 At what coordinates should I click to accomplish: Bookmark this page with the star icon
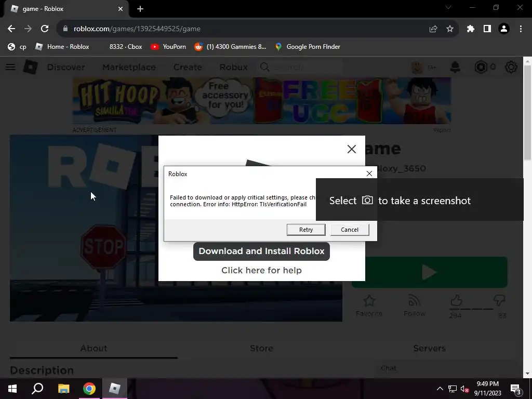click(x=450, y=29)
